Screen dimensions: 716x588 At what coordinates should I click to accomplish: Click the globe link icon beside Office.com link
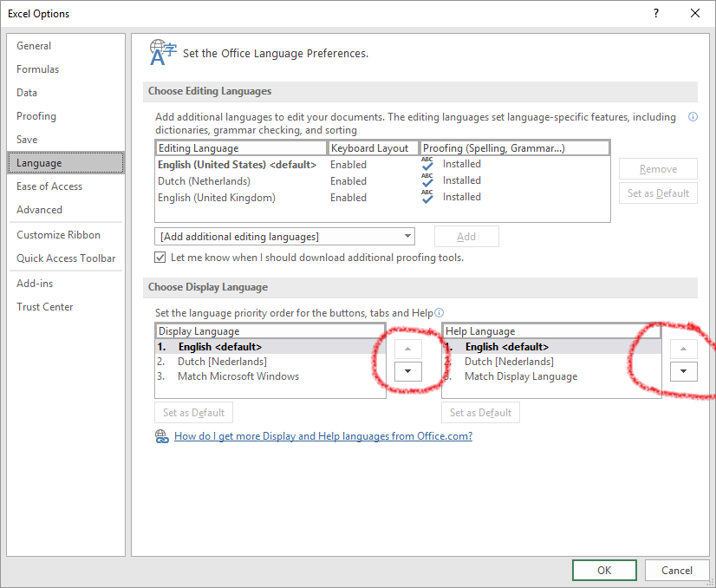[161, 436]
